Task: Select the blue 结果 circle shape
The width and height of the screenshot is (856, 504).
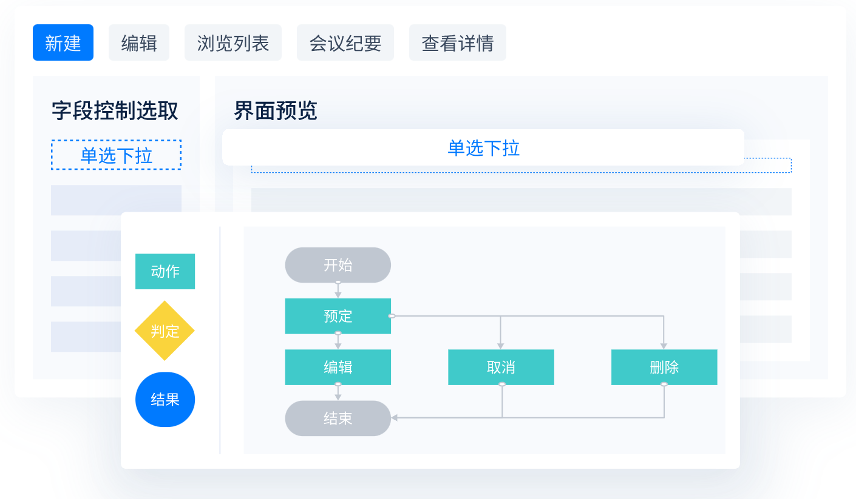Action: click(165, 400)
